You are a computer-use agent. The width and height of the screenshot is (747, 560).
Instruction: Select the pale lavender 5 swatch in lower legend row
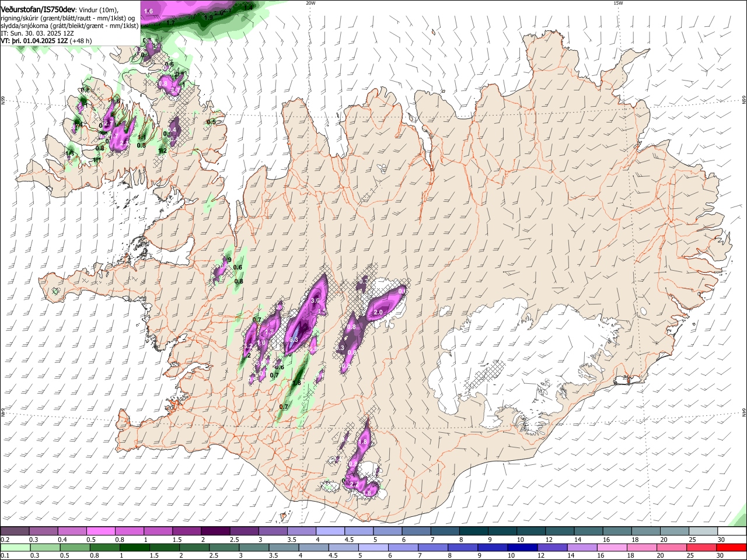coord(373,547)
